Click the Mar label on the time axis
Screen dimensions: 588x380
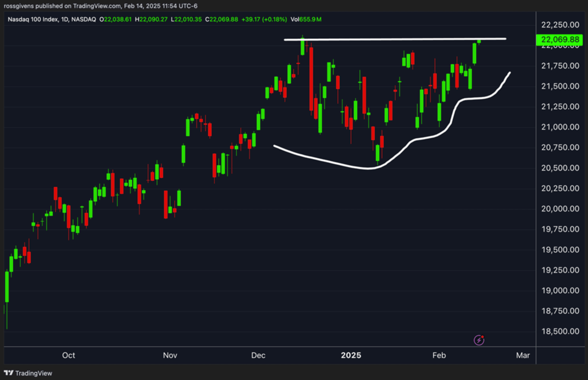(523, 355)
